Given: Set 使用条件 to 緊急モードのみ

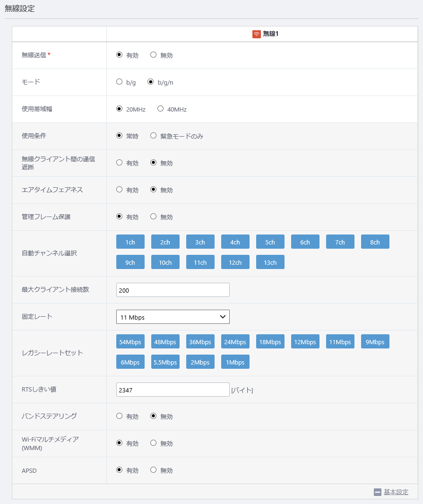Looking at the screenshot, I should click(x=153, y=136).
